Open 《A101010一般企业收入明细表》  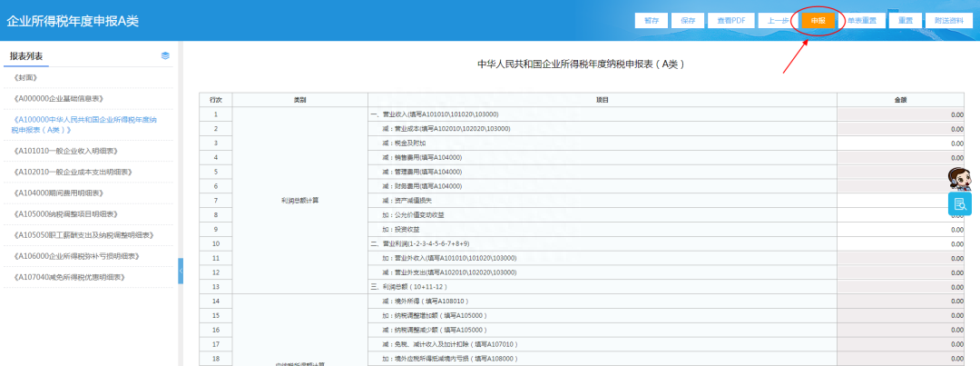click(x=65, y=151)
